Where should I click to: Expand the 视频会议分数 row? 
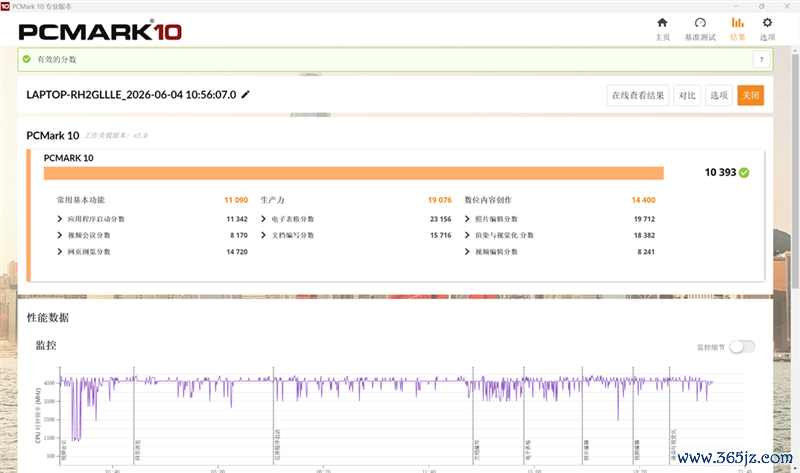click(60, 235)
